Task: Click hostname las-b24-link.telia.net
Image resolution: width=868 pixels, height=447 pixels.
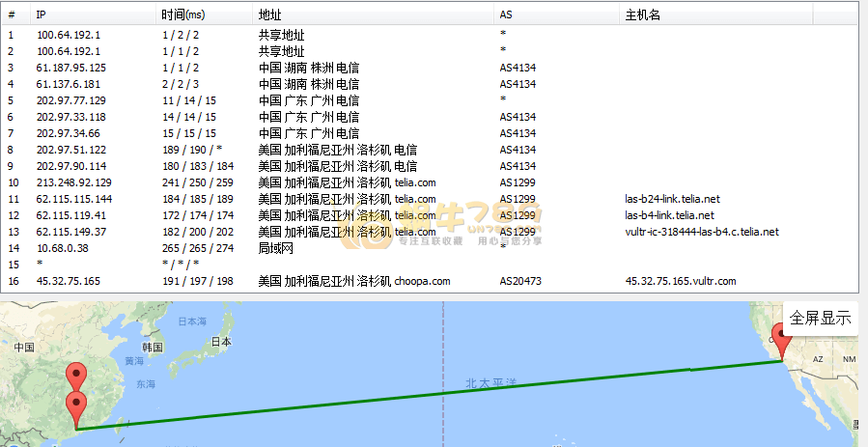Action: (672, 199)
